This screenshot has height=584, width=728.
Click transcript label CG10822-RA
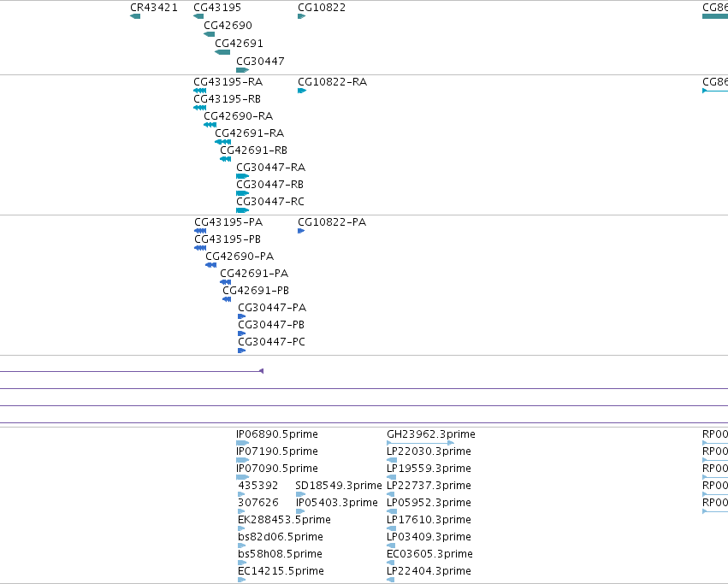click(x=333, y=82)
